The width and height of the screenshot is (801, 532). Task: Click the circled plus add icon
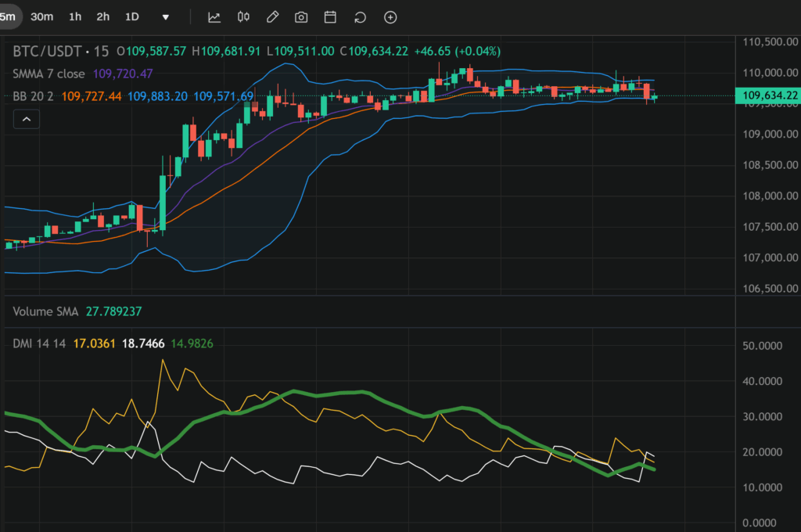(x=390, y=17)
